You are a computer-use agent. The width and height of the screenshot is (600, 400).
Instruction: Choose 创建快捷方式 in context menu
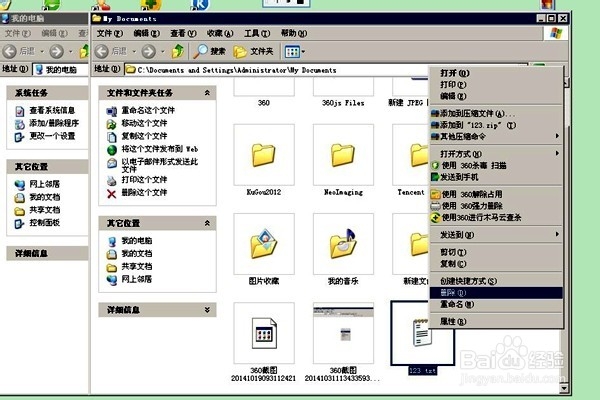click(x=496, y=281)
